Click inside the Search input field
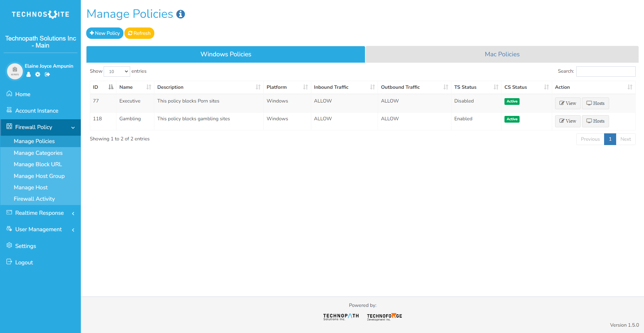This screenshot has width=644, height=333. (x=605, y=71)
